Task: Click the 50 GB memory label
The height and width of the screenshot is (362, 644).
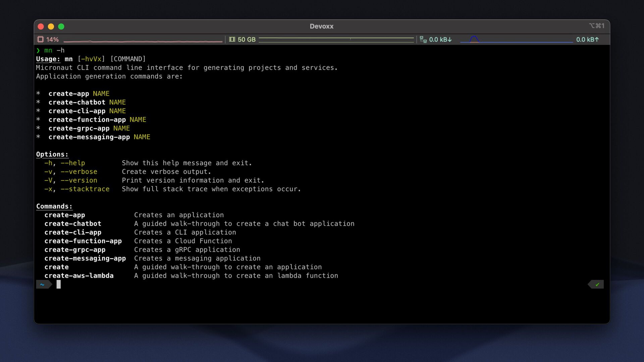Action: (x=247, y=40)
